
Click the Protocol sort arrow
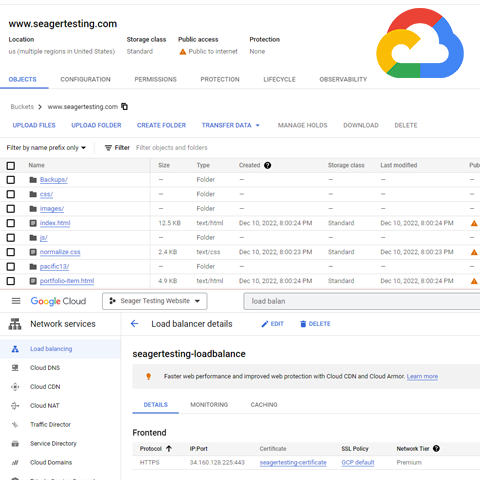coord(169,449)
